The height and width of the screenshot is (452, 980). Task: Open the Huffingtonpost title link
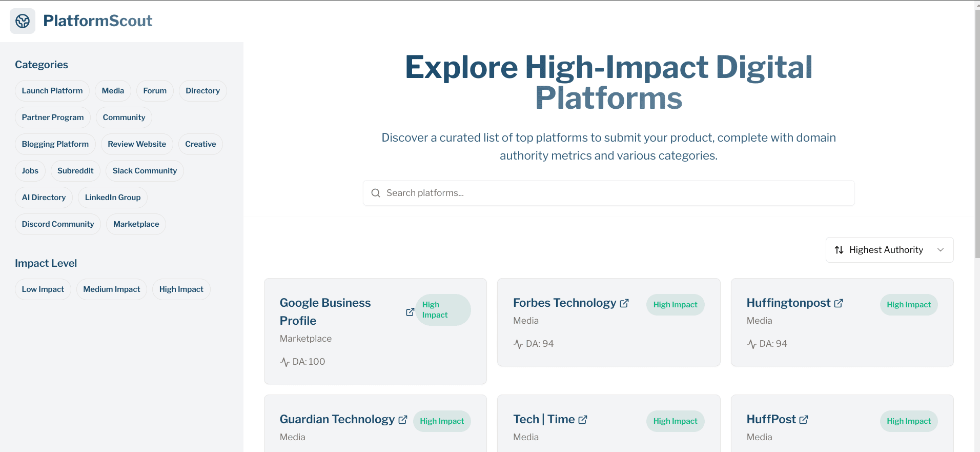(788, 303)
